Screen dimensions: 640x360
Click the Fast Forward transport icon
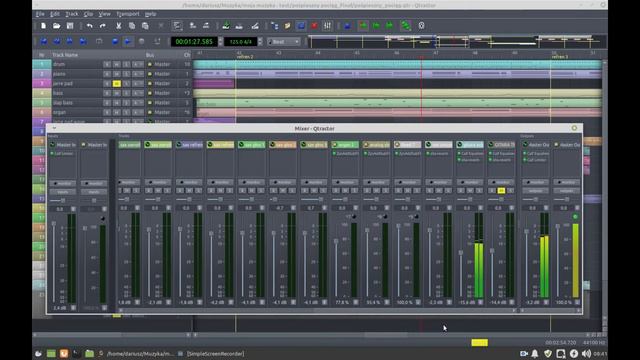70,41
